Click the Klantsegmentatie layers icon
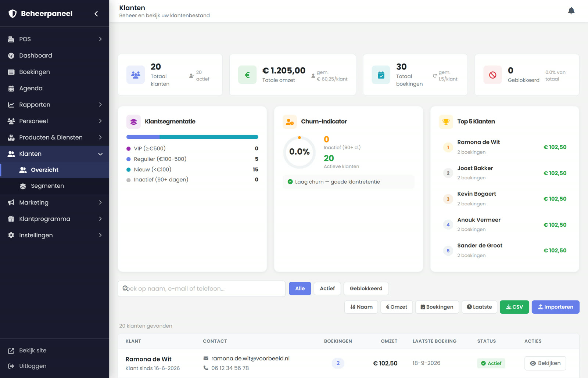Image resolution: width=588 pixels, height=378 pixels. (x=133, y=122)
